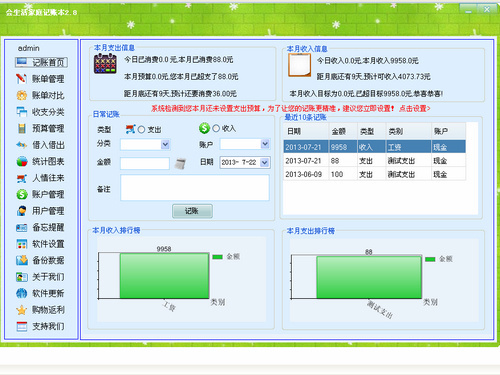This screenshot has width=500, height=375.
Task: Click the 账单管理 sidebar icon
Action: pyautogui.click(x=22, y=79)
